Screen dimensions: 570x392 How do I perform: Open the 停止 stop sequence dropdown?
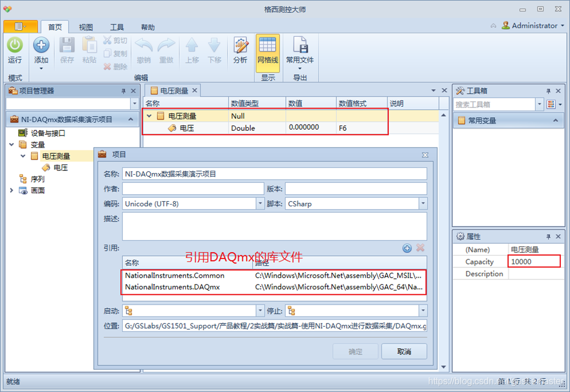[422, 311]
